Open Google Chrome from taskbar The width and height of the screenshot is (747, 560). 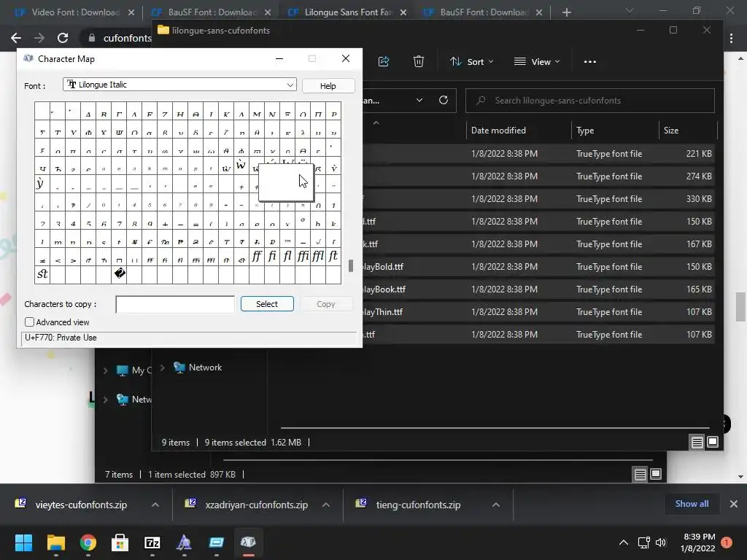[x=88, y=542]
